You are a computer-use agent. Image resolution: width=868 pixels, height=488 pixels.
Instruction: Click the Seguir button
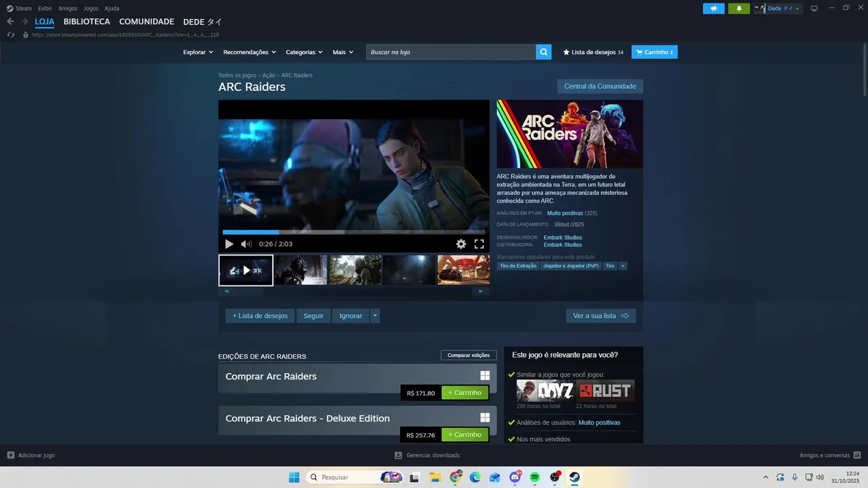313,316
